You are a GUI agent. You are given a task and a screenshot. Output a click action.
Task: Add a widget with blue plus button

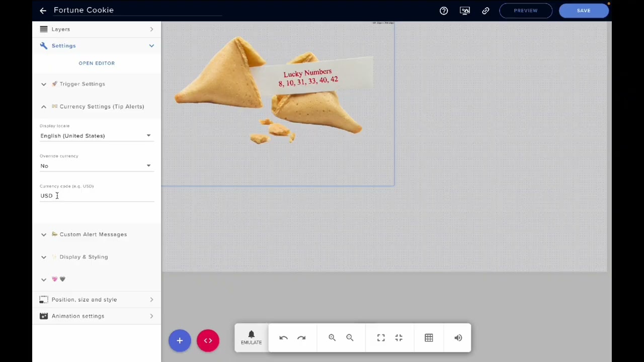pyautogui.click(x=180, y=340)
